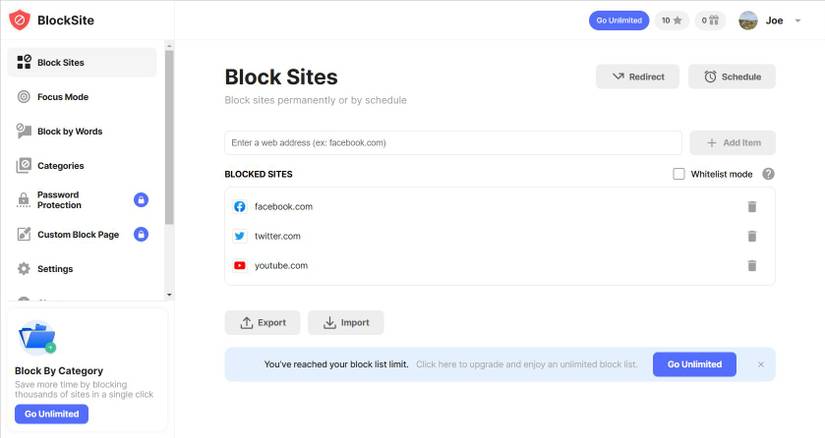Image resolution: width=825 pixels, height=438 pixels.
Task: Open Password Protection in the sidebar
Action: click(82, 200)
